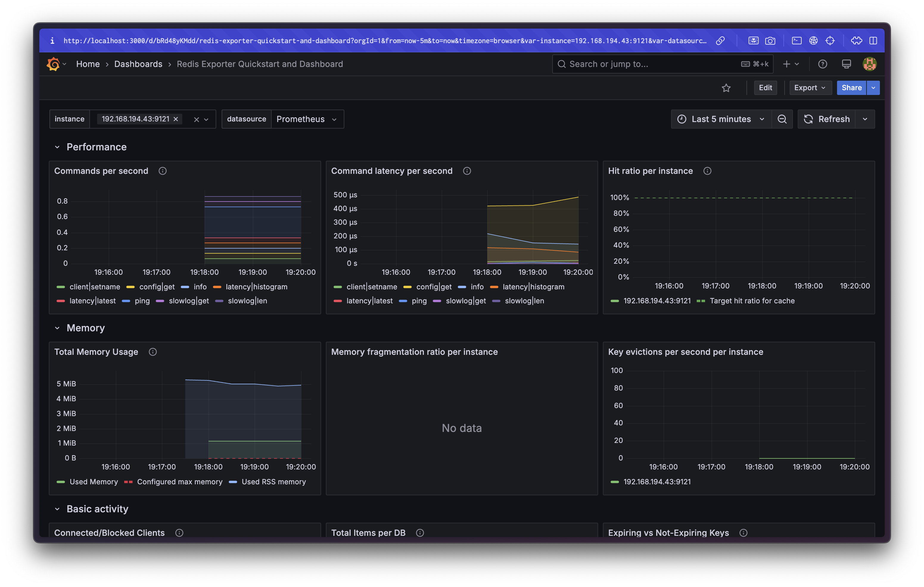Open Key evictions per second per instance panel title

tap(685, 352)
